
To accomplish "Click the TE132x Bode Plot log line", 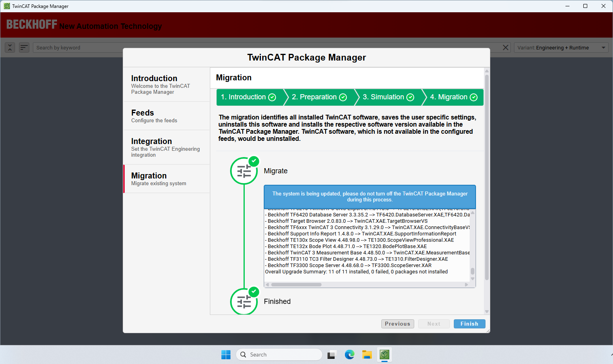I will pos(346,246).
